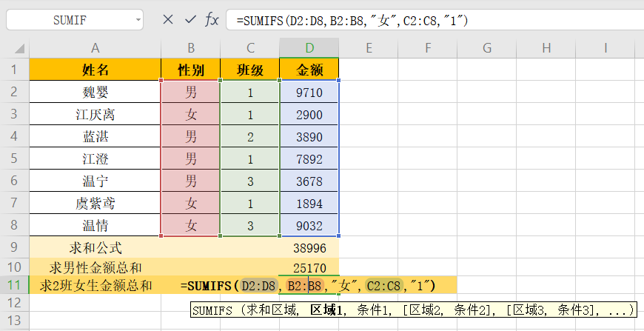Image resolution: width=644 pixels, height=331 pixels.
Task: Select column D header
Action: click(309, 48)
